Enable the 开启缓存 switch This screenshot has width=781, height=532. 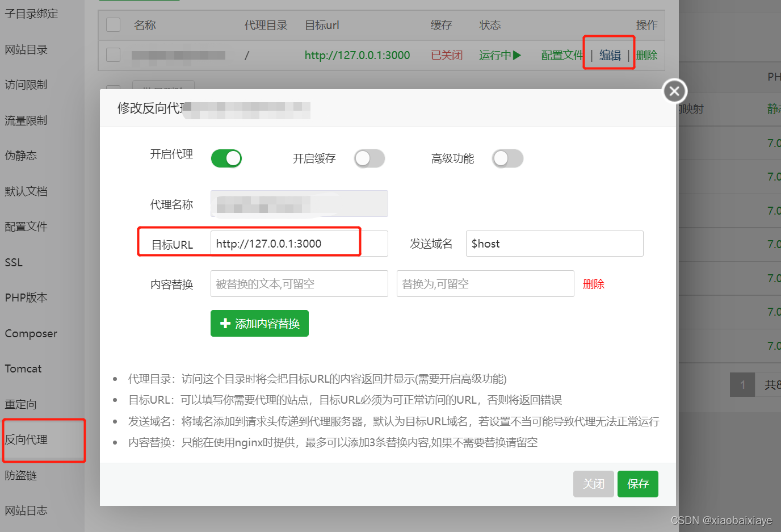point(369,158)
